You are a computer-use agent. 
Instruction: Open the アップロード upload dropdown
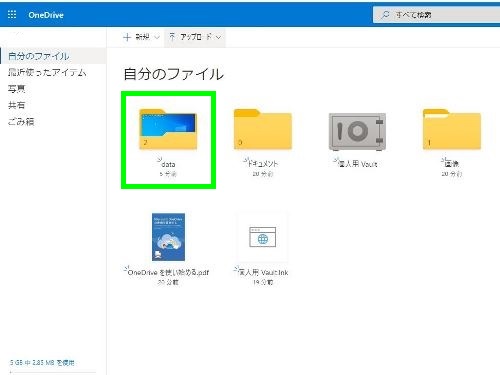tap(195, 37)
